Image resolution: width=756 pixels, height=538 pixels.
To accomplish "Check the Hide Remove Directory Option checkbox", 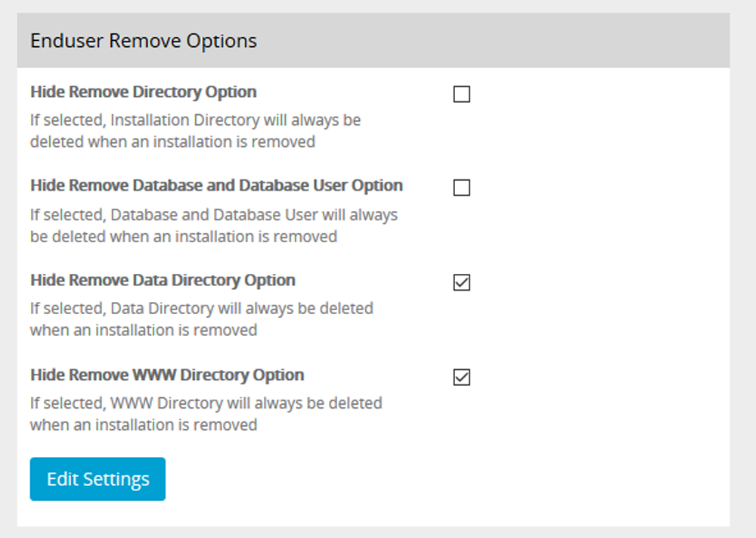I will (461, 94).
